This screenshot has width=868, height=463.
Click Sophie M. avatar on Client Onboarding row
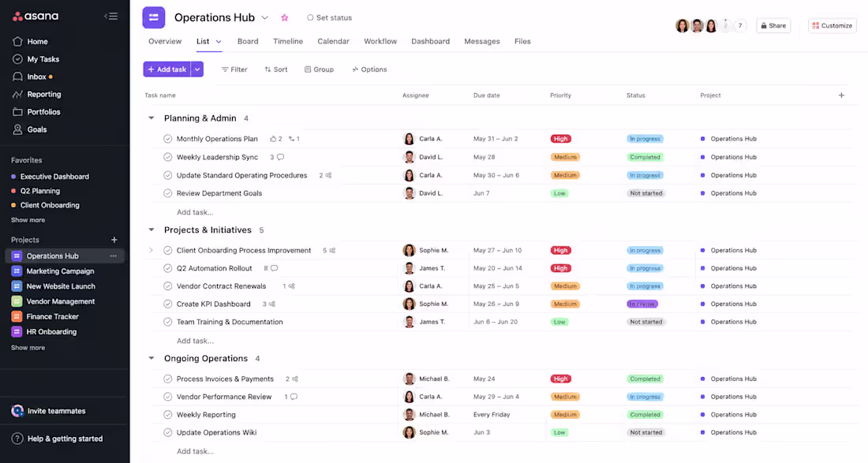(409, 251)
